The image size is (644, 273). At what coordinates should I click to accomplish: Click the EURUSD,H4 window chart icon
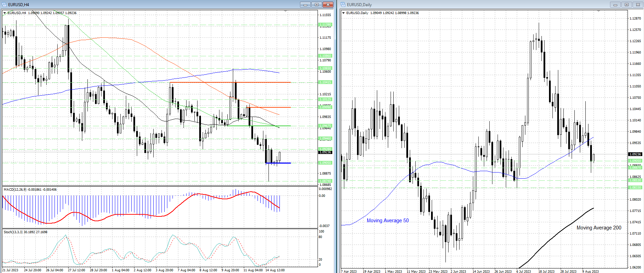4,4
